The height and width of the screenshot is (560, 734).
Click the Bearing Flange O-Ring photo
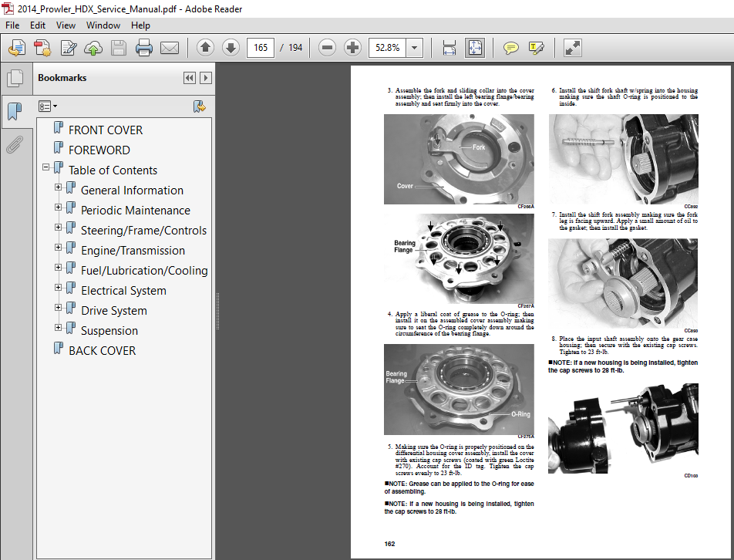[x=459, y=390]
